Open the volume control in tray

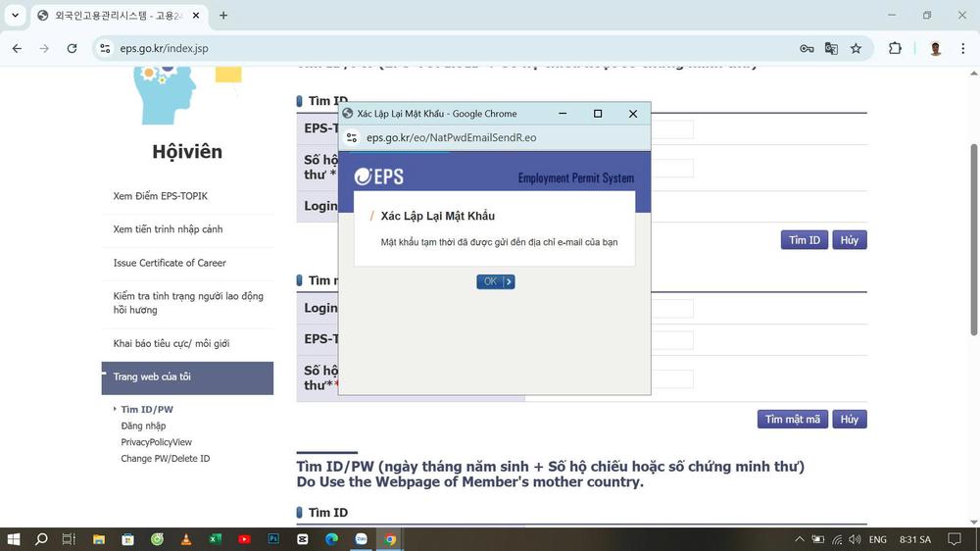pyautogui.click(x=855, y=539)
